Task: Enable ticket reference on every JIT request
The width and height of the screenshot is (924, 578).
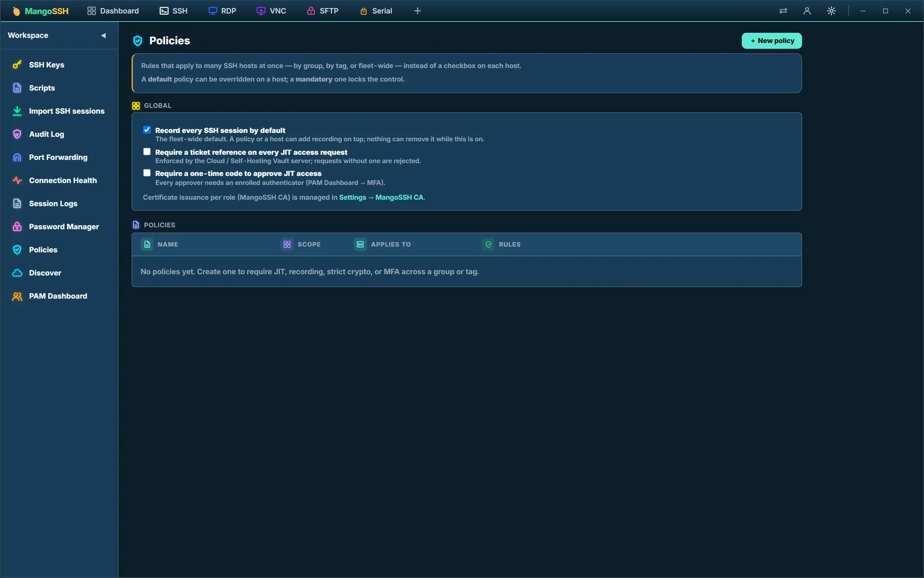Action: click(x=147, y=151)
